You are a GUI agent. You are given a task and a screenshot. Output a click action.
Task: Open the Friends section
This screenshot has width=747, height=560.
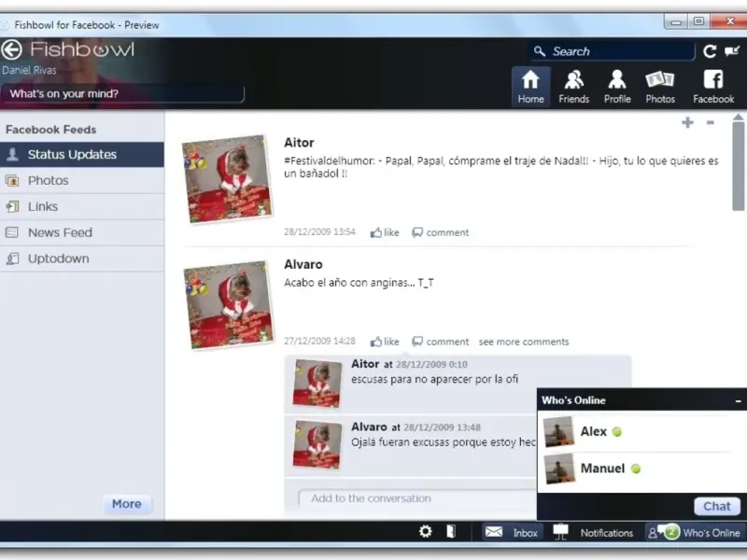click(x=573, y=87)
